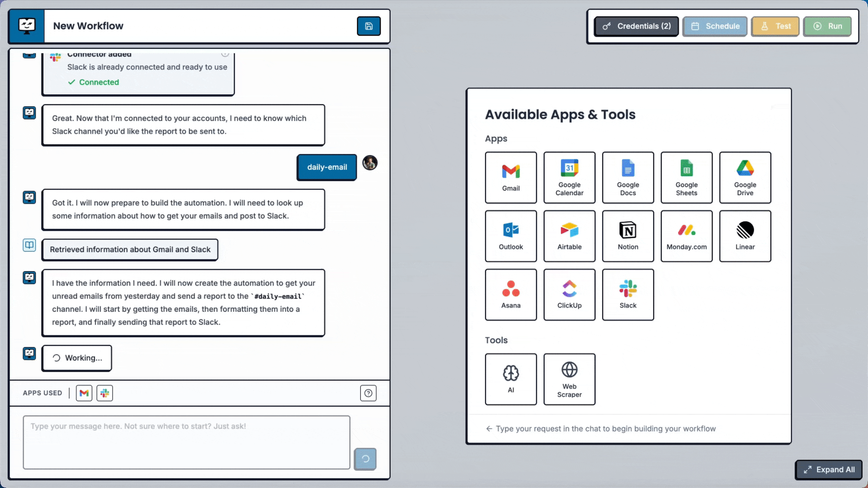The image size is (868, 488).
Task: Click the save workflow icon
Action: (x=368, y=26)
